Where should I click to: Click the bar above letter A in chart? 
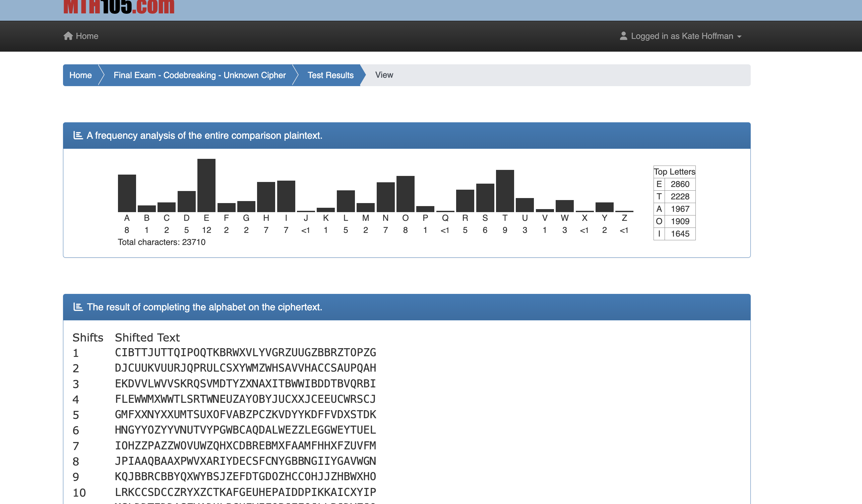tap(127, 193)
